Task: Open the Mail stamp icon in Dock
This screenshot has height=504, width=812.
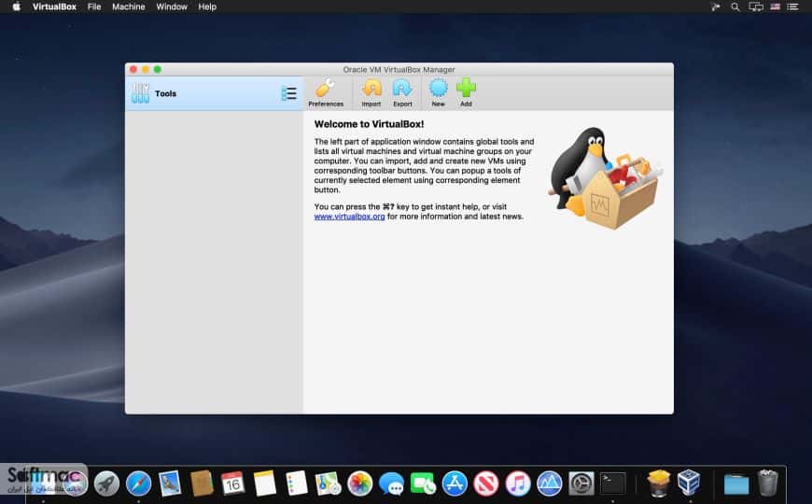Action: 170,483
